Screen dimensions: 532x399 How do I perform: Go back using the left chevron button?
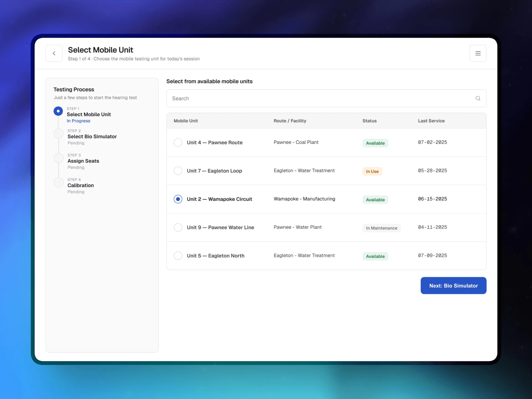(x=54, y=53)
